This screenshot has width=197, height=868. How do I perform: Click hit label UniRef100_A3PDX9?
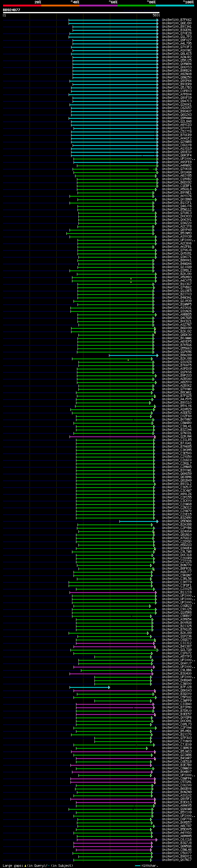coord(177,369)
